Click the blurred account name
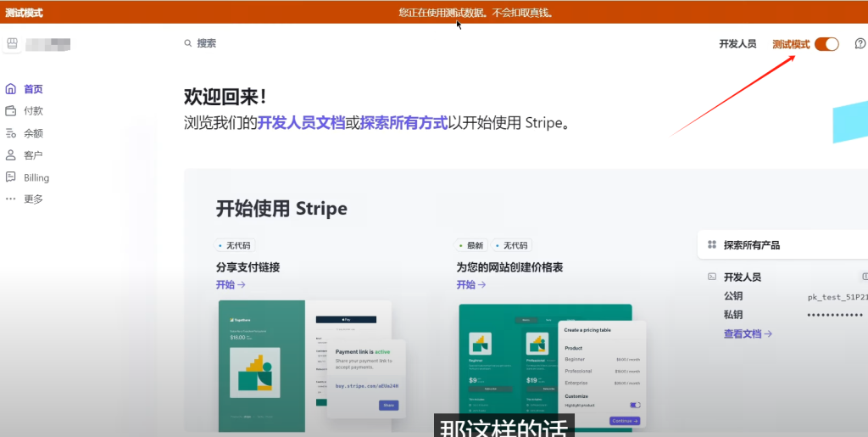This screenshot has height=437, width=868. (48, 44)
